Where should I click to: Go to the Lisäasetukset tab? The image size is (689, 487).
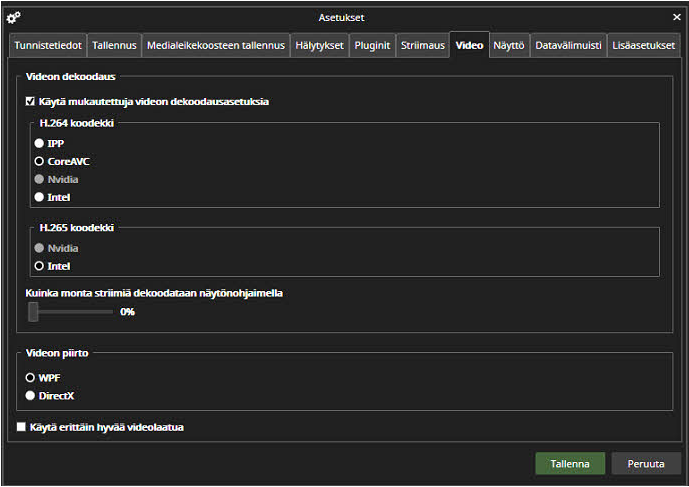pos(643,46)
